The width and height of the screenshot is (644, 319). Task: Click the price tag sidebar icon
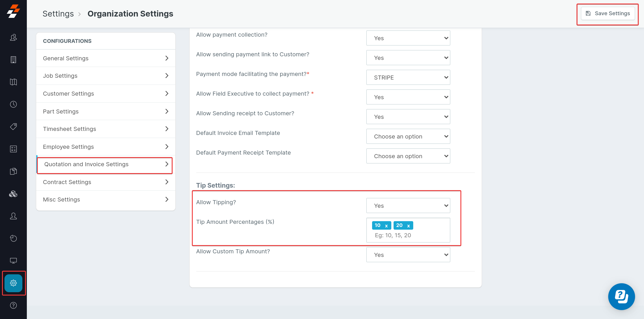pos(13,126)
